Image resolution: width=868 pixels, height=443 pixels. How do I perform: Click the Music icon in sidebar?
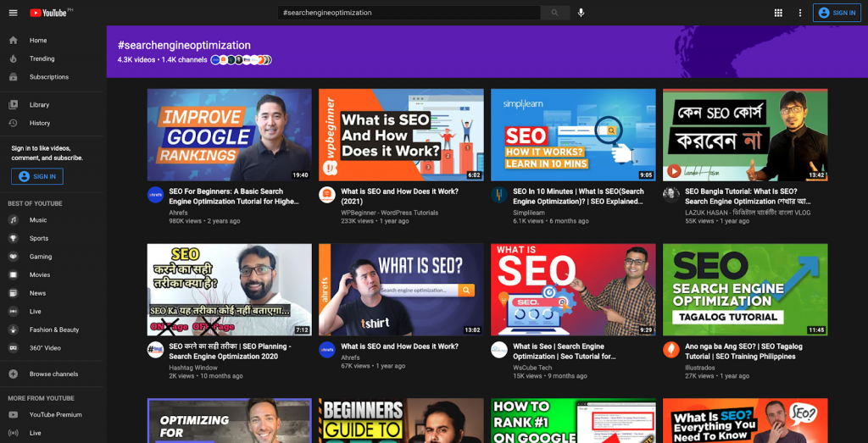[x=14, y=220]
